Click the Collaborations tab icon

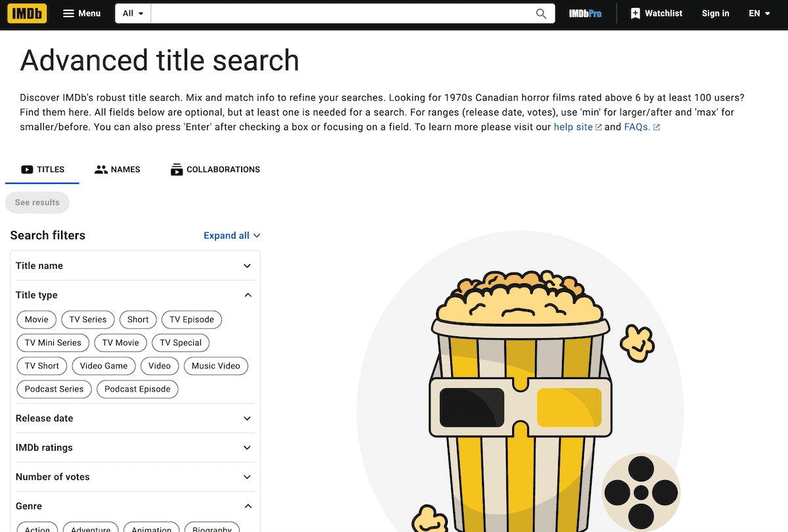click(177, 169)
